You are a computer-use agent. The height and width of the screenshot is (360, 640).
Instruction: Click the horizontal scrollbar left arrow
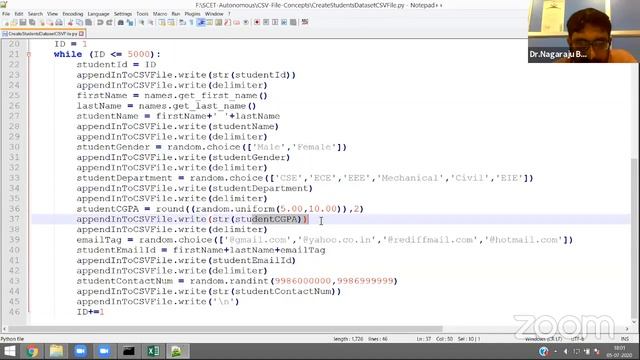coord(4,329)
